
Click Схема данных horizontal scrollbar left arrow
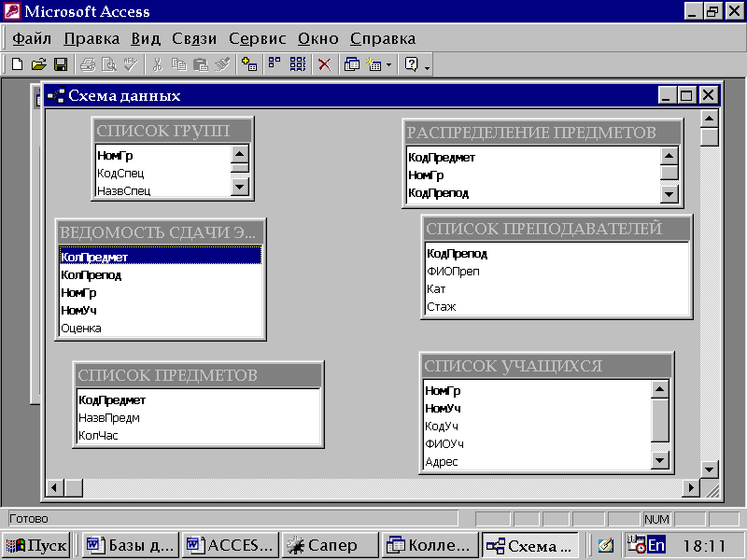tap(55, 487)
